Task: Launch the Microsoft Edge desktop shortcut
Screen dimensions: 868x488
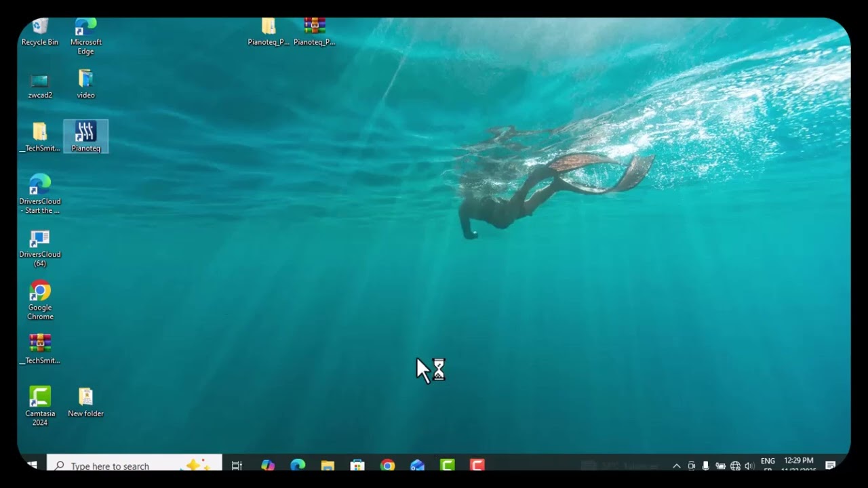Action: [86, 37]
